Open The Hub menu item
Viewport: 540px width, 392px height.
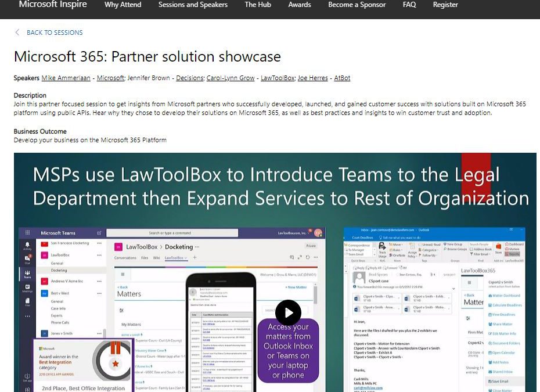click(258, 5)
